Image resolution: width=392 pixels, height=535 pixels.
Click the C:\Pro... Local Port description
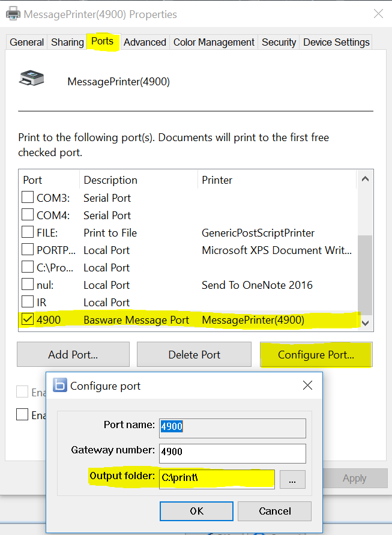(106, 268)
